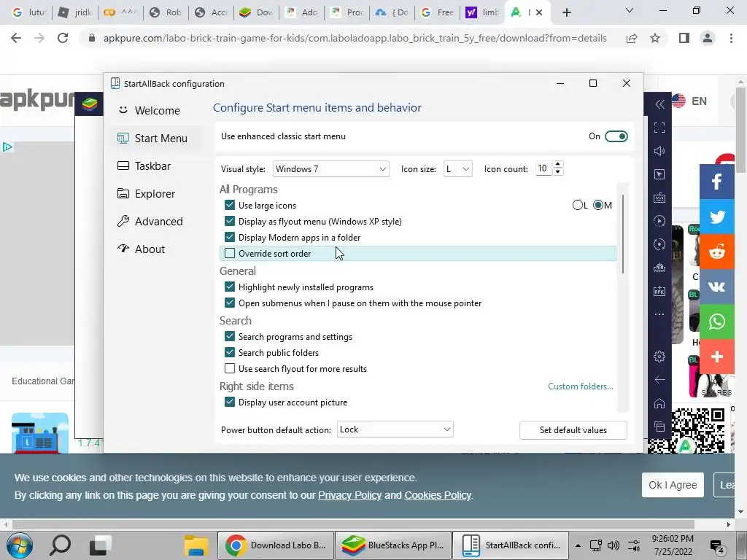
Task: Increase the Icon count value
Action: [558, 165]
